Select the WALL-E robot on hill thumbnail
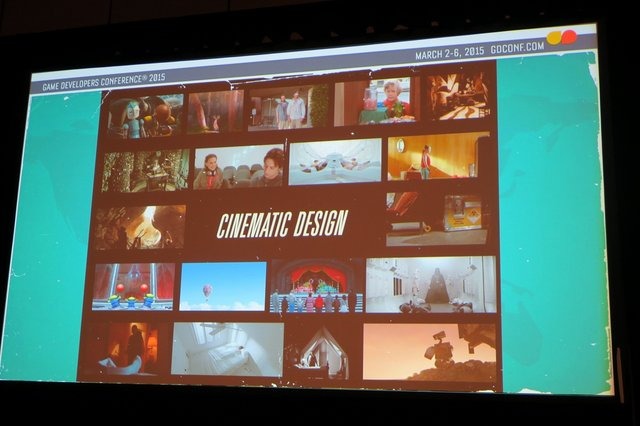Screen dimensions: 640x426 point(429,352)
